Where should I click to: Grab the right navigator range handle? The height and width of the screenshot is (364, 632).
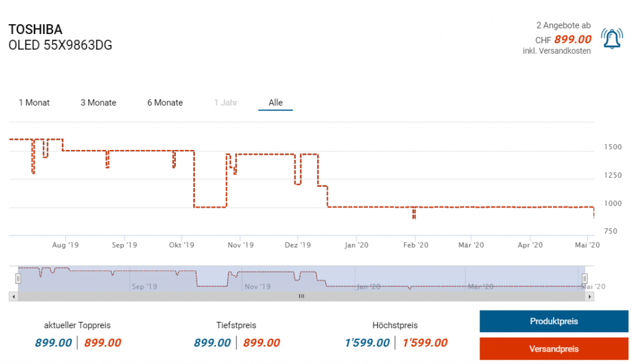(x=584, y=278)
